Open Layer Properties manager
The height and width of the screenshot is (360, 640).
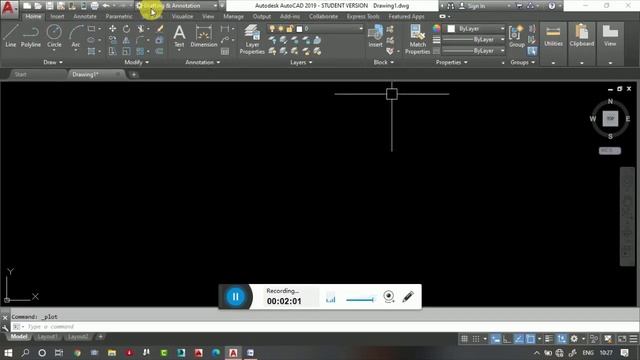coord(252,39)
